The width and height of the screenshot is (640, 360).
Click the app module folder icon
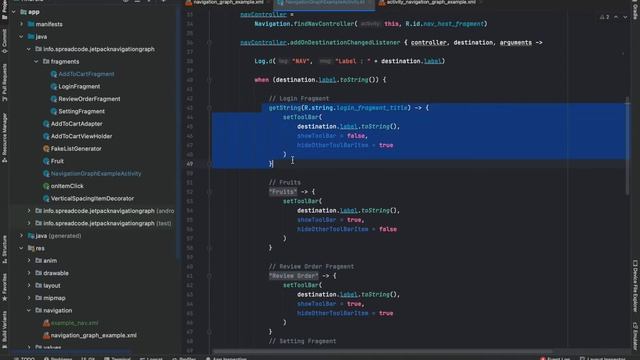23,12
